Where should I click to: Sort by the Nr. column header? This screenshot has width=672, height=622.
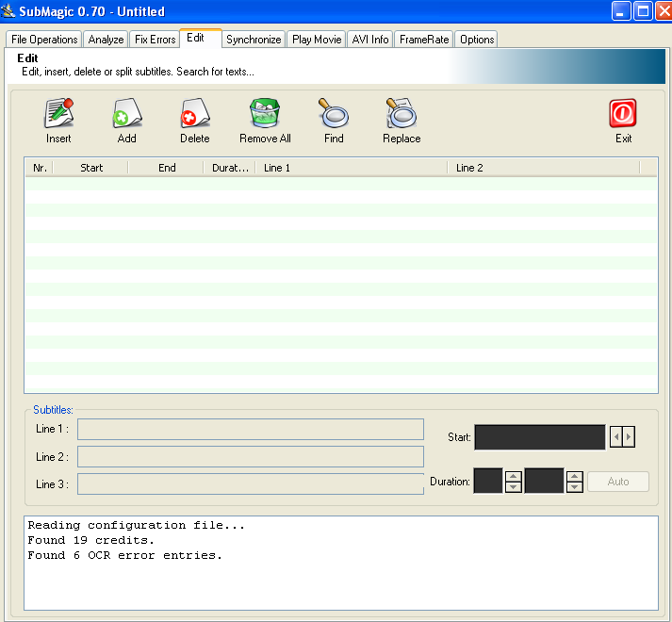[40, 168]
